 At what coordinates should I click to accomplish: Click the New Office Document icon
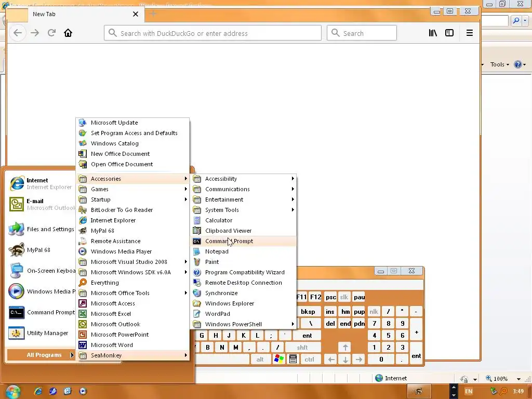83,154
